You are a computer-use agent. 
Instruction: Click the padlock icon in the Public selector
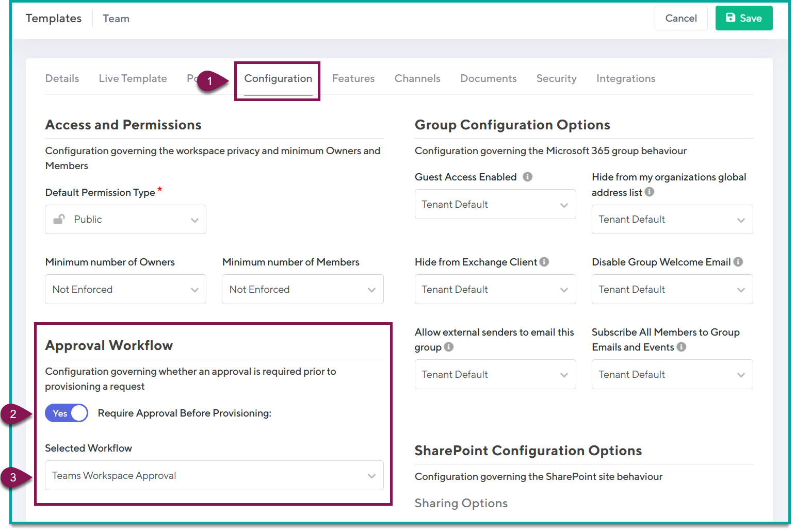click(59, 219)
